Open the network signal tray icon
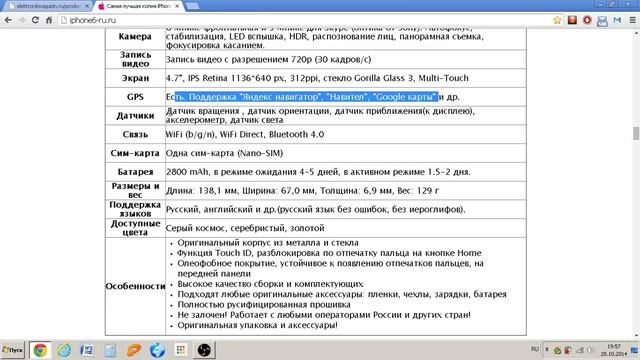Image resolution: width=640 pixels, height=360 pixels. 580,350
